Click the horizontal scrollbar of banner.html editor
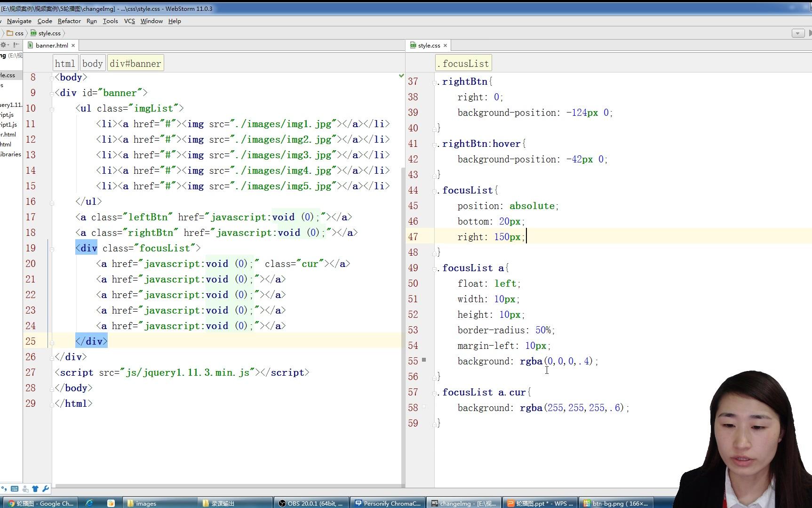812x508 pixels. click(x=228, y=485)
